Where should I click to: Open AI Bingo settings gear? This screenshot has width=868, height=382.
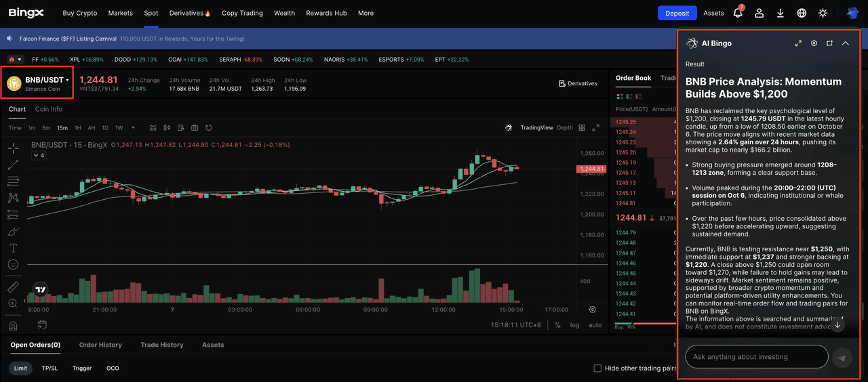[814, 43]
